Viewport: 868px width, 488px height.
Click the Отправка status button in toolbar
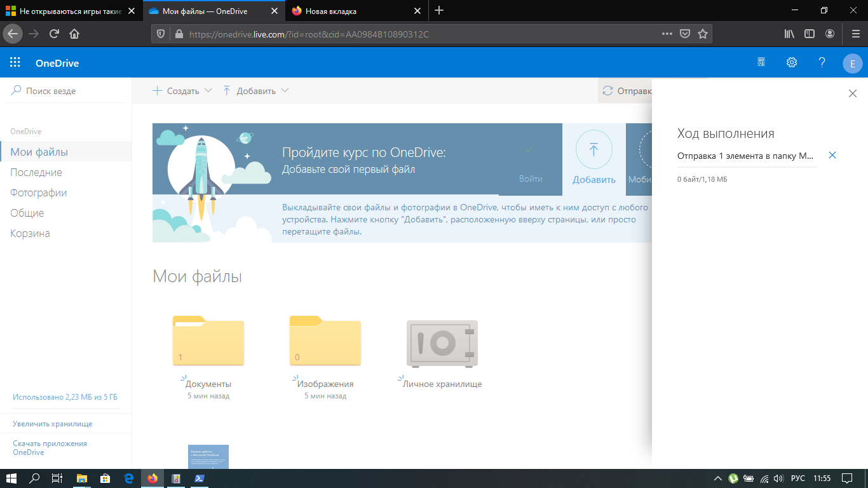click(x=627, y=91)
